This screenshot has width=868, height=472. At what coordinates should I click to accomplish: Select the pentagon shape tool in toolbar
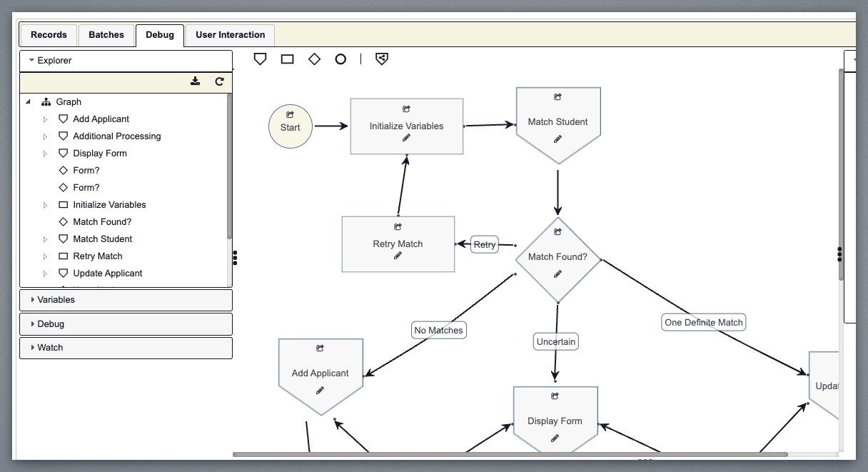pyautogui.click(x=261, y=59)
